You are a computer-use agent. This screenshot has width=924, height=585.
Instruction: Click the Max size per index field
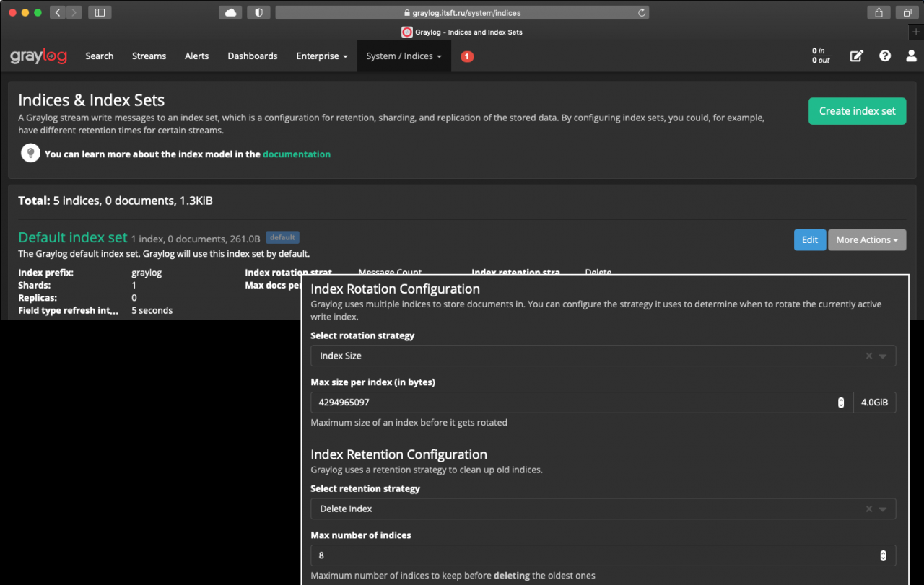coord(582,403)
